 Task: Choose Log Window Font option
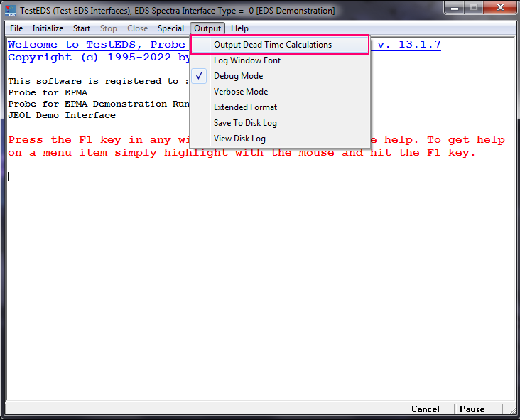247,60
